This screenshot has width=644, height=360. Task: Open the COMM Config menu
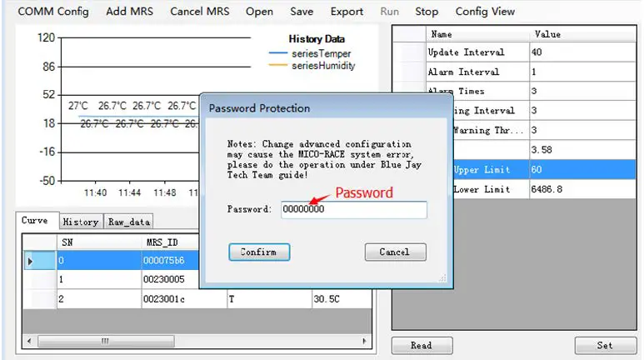click(53, 12)
